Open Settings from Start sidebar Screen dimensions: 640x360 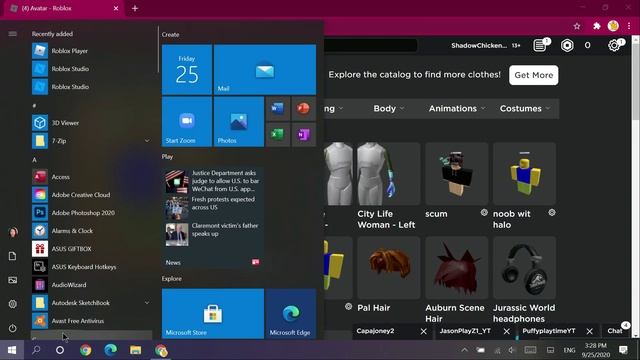pyautogui.click(x=13, y=304)
